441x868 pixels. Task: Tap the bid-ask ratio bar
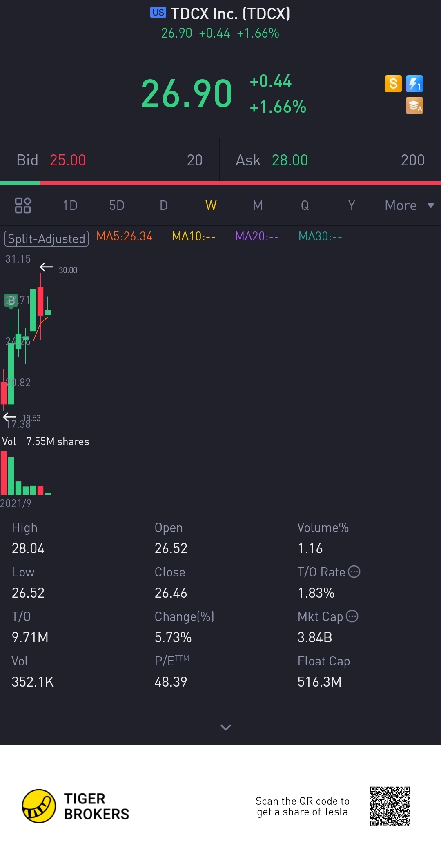(x=220, y=183)
